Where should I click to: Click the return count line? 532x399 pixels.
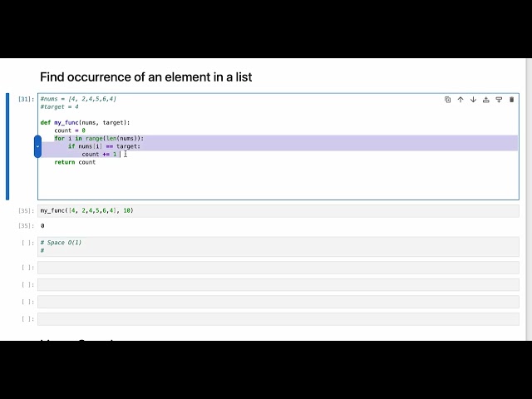coord(75,162)
